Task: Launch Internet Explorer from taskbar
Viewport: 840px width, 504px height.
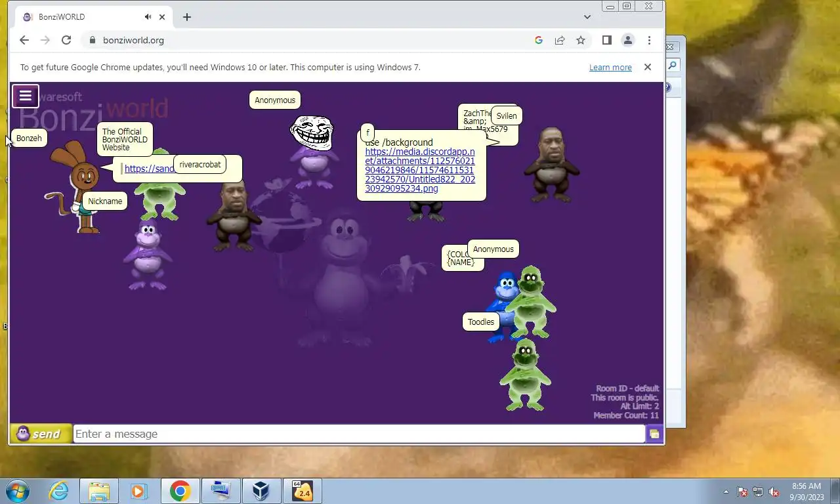Action: tap(59, 491)
